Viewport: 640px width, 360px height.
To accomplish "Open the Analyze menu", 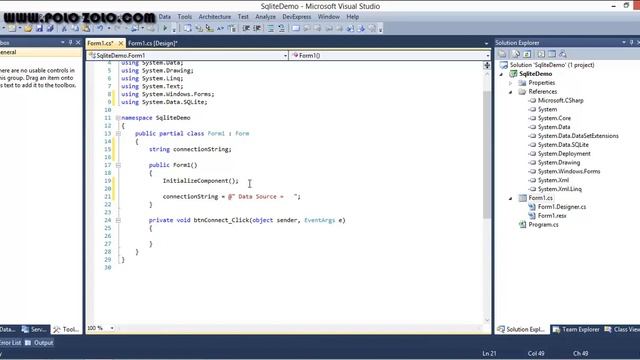I will pos(265,17).
